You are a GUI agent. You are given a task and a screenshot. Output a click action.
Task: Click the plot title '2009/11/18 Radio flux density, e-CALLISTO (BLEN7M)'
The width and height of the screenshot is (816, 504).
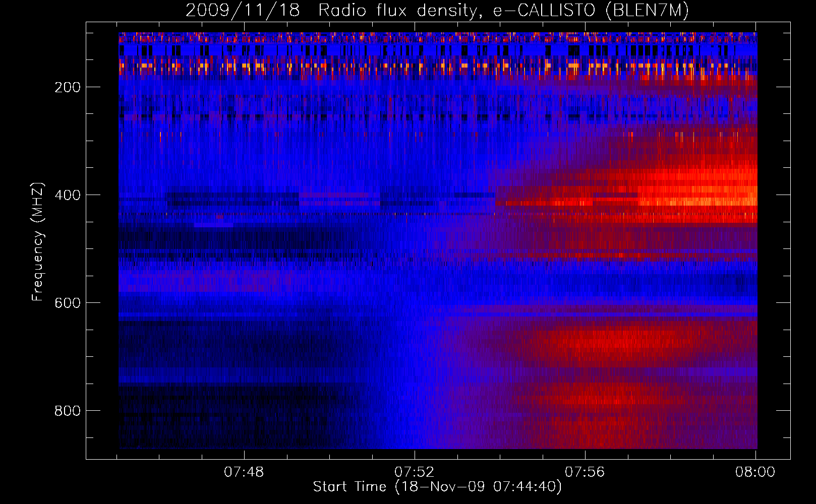tap(437, 10)
